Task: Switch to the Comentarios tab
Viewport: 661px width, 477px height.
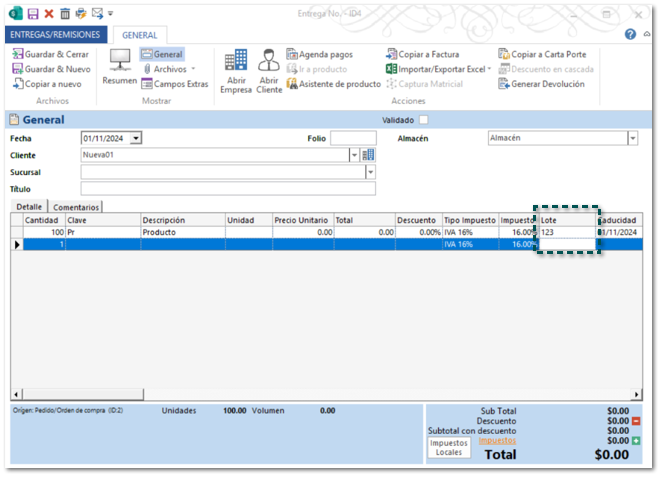Action: [76, 207]
